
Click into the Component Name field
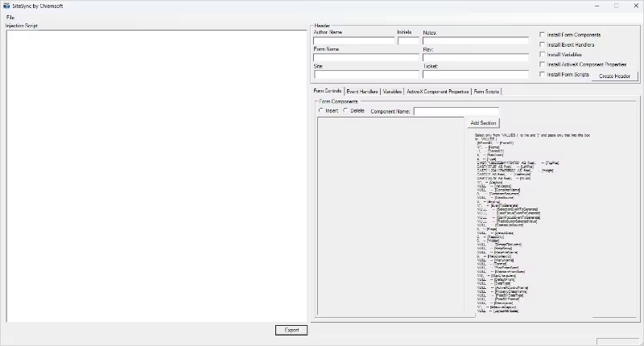tap(456, 111)
